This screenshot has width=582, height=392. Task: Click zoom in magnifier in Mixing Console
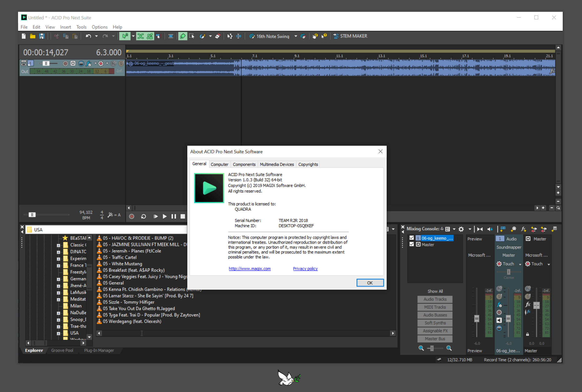(449, 348)
